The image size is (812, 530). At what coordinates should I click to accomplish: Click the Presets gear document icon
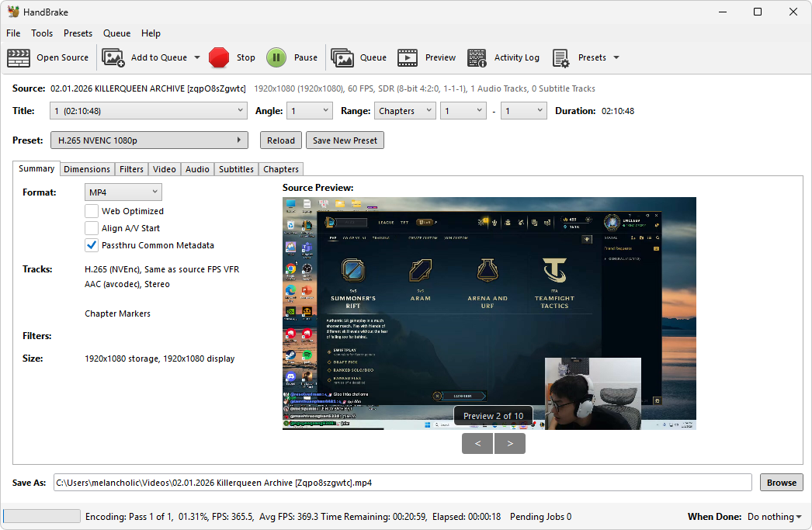pyautogui.click(x=560, y=58)
